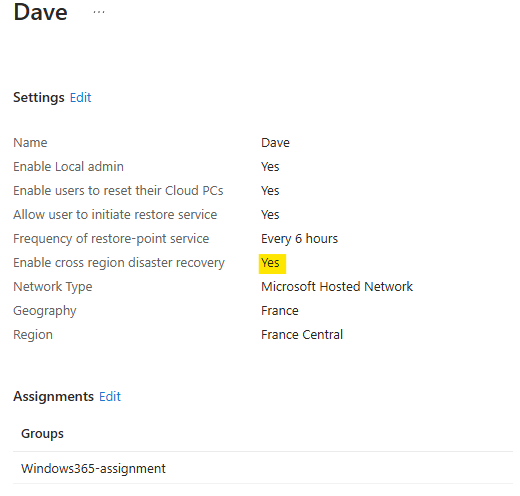
Task: Click Frequency of restore-point service label
Action: tap(111, 239)
